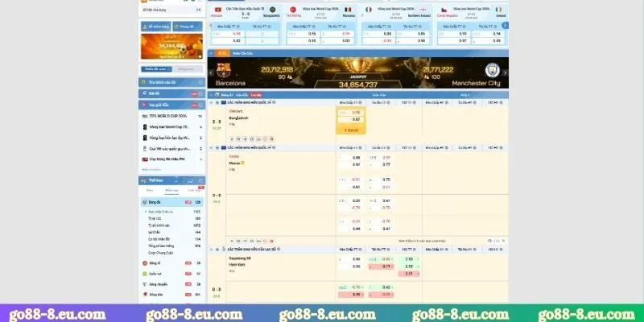This screenshot has height=322, width=644.
Task: Click the Bangladesh team name in the match list
Action: coord(238,118)
